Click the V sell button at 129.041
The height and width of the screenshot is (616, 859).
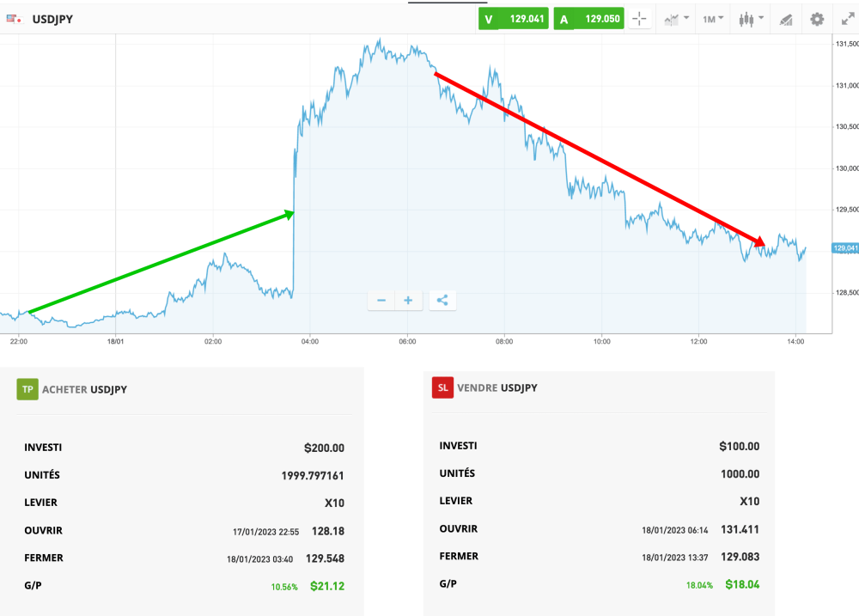coord(513,17)
